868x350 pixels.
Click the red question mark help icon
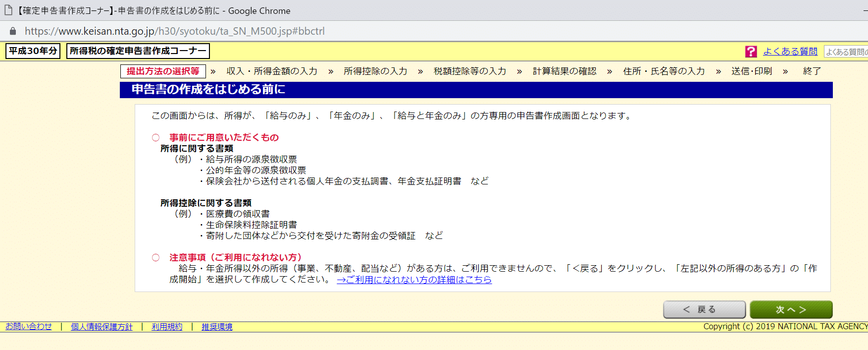(x=751, y=52)
